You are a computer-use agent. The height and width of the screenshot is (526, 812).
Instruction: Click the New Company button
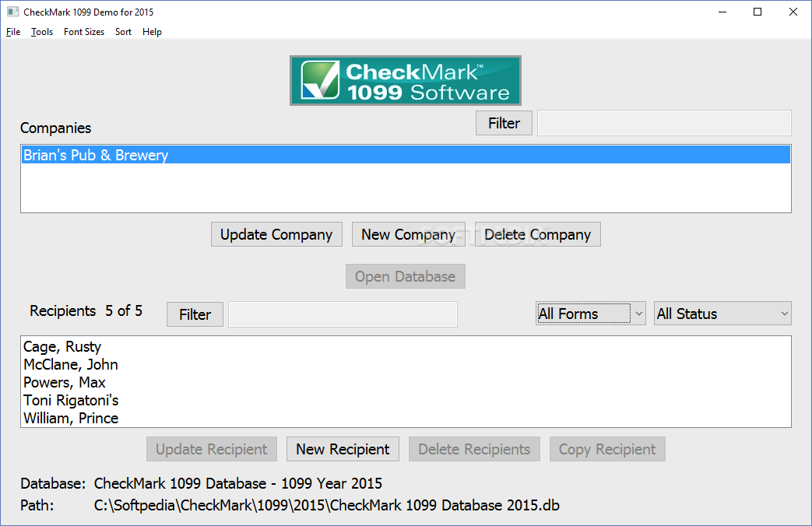click(409, 234)
